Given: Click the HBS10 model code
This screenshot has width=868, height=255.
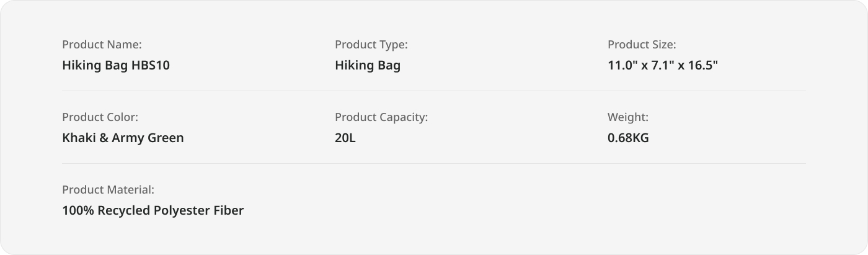Looking at the screenshot, I should pyautogui.click(x=151, y=65).
